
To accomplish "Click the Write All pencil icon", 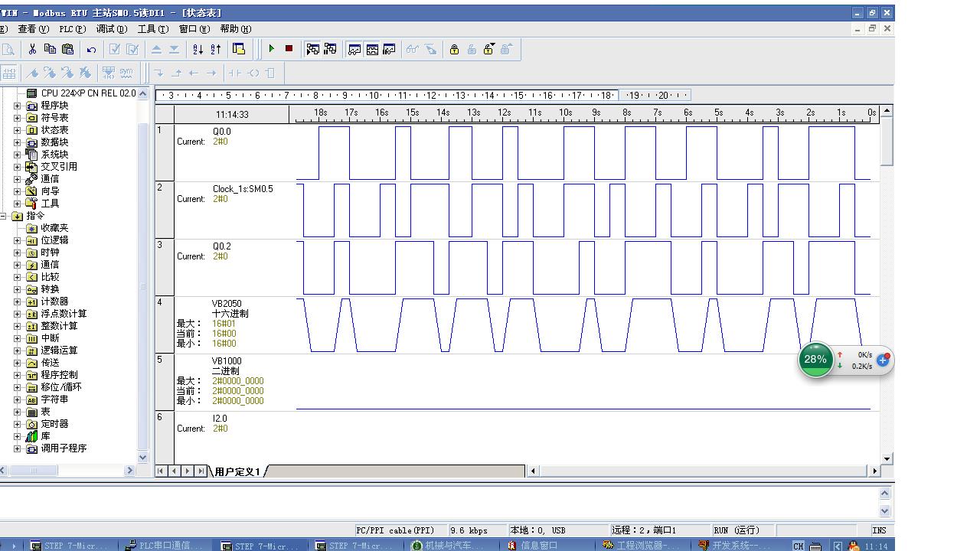I will [430, 49].
